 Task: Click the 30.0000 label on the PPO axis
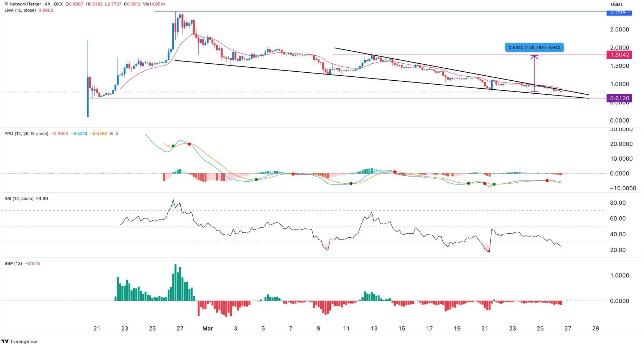(621, 130)
